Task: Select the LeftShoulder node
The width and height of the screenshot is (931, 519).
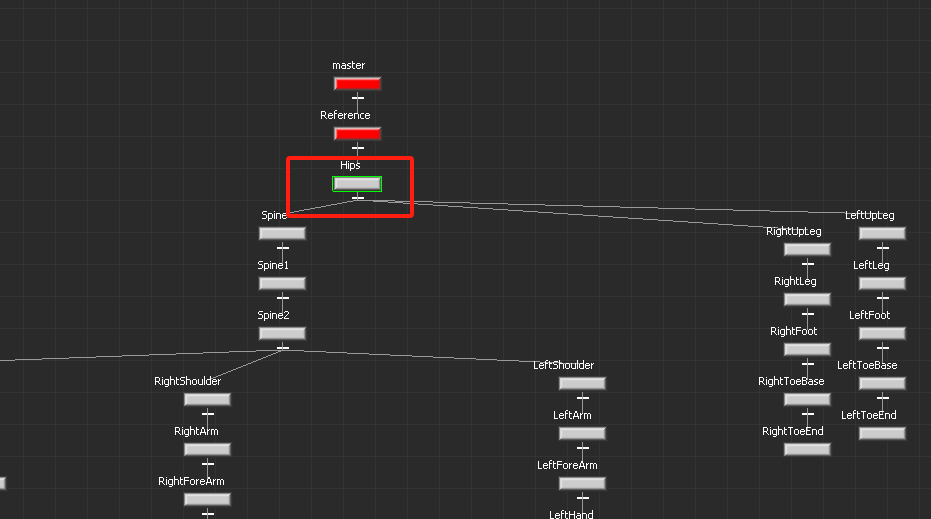Action: [582, 383]
